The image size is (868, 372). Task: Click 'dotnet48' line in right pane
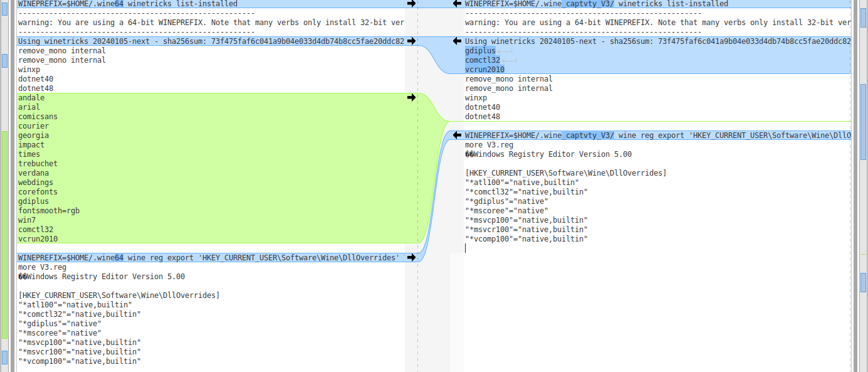(483, 117)
